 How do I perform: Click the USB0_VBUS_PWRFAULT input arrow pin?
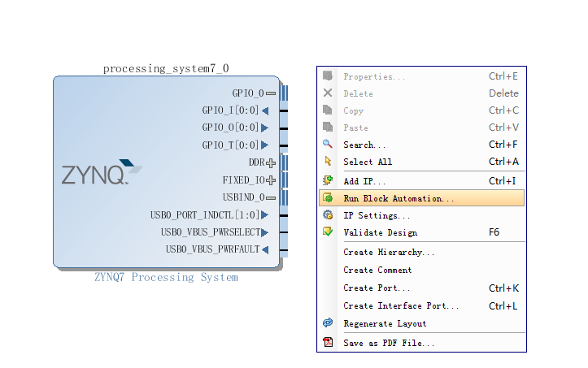pos(265,249)
